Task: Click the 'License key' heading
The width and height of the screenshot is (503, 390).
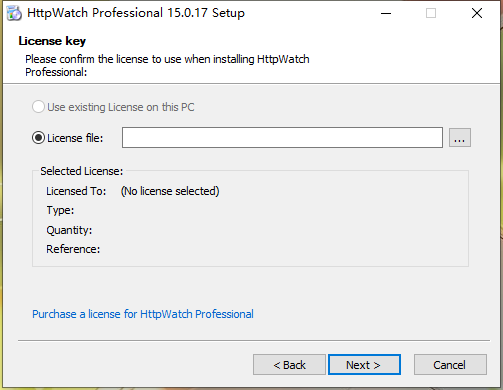Action: click(x=52, y=41)
